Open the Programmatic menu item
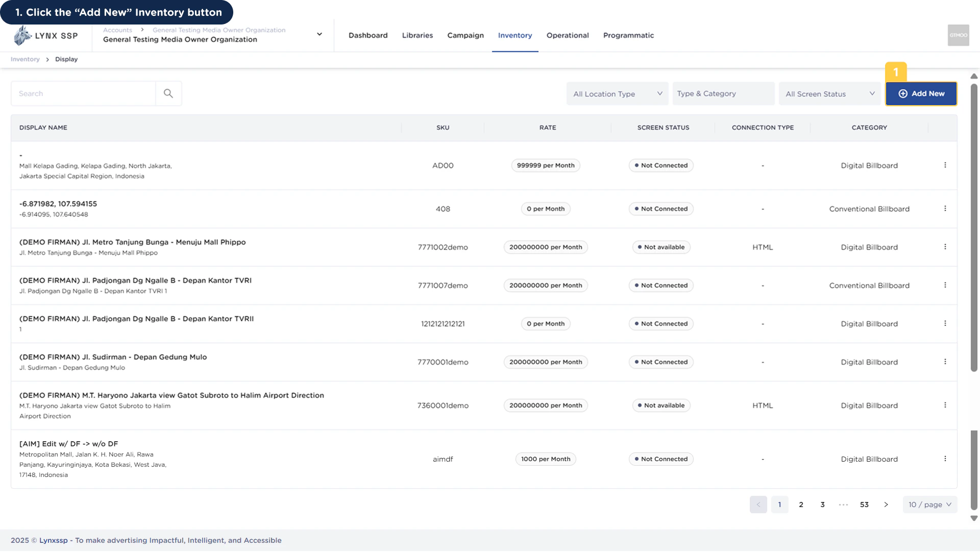The width and height of the screenshot is (980, 552). 628,35
